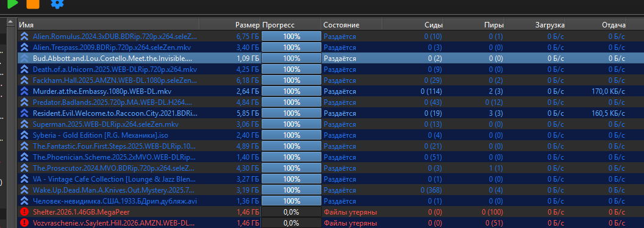644x228 pixels.
Task: Select Vozvraschenie.v.Saylent.Hill.2026.AMZN torrent name
Action: (x=114, y=223)
